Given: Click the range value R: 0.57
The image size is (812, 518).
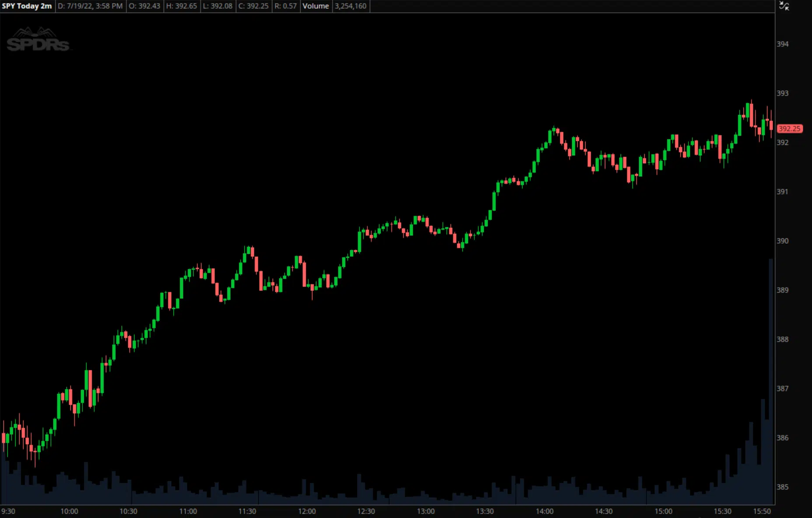Looking at the screenshot, I should click(x=285, y=6).
